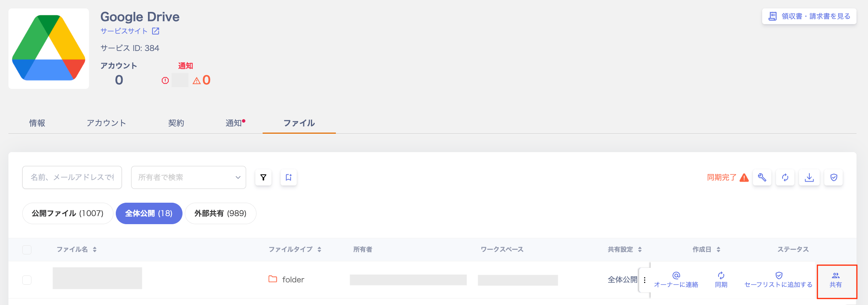Viewport: 868px width, 305px height.
Task: Click the red circle alert notification icon
Action: (165, 80)
